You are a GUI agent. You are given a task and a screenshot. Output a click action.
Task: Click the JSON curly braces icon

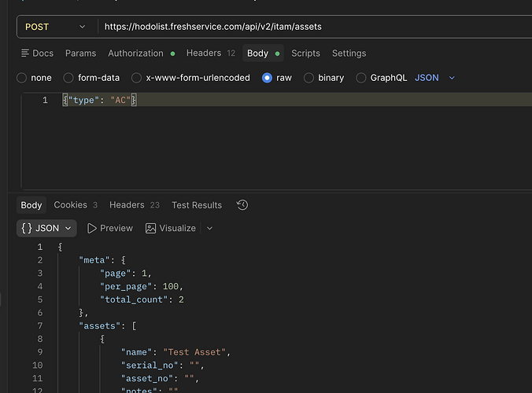(x=27, y=229)
